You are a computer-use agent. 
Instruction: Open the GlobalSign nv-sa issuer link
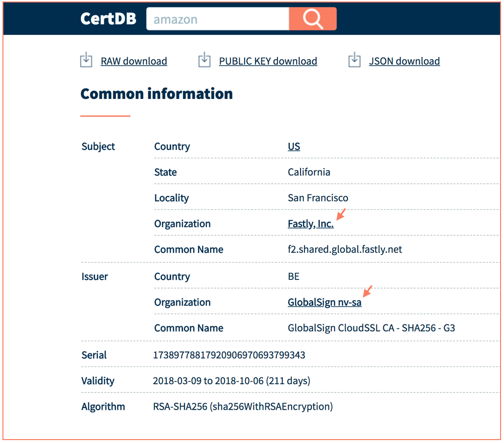coord(324,302)
